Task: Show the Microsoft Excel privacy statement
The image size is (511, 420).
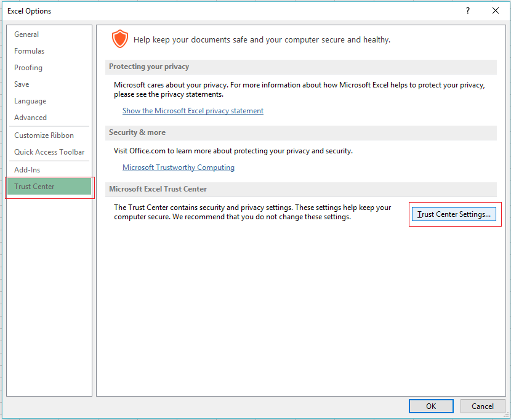Action: tap(193, 110)
